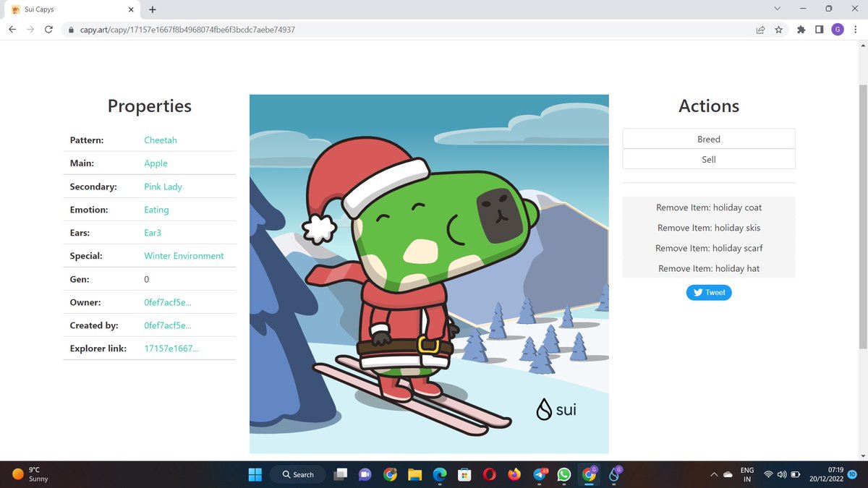Open the weather widget showing 9°C Sunny
868x488 pixels.
[x=30, y=474]
